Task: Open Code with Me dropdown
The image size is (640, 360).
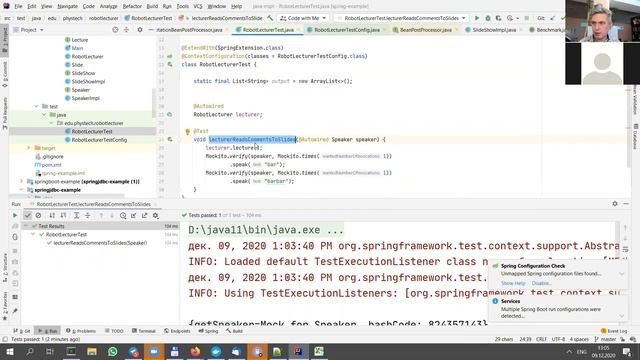Action: (x=303, y=18)
